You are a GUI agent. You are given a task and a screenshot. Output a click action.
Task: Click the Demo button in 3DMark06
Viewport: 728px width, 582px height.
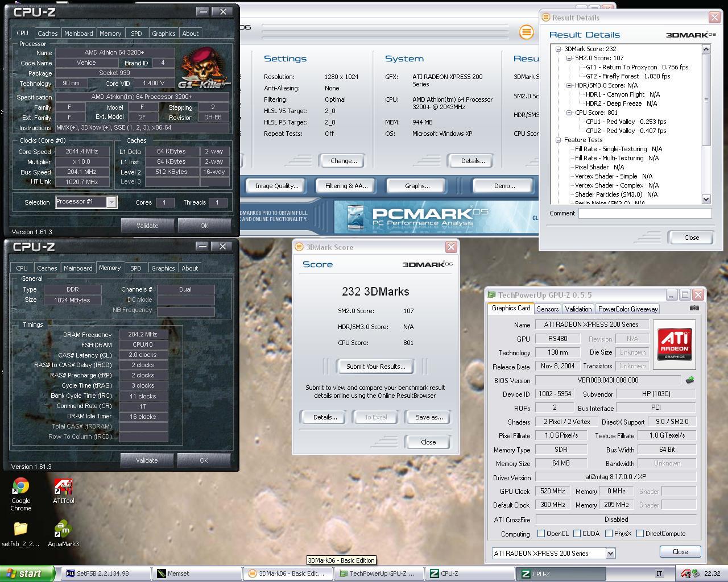504,186
